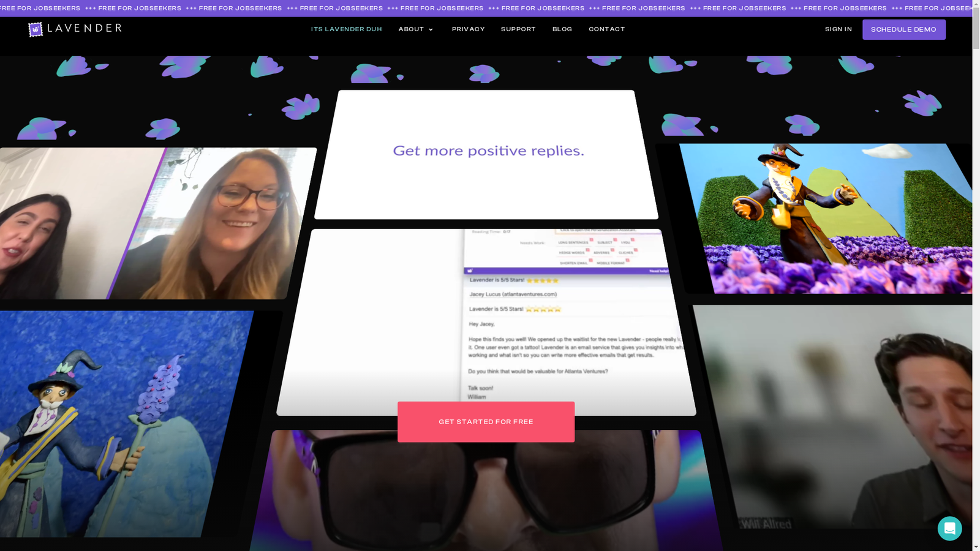Expand the About dropdown arrow
The image size is (980, 551).
431,30
